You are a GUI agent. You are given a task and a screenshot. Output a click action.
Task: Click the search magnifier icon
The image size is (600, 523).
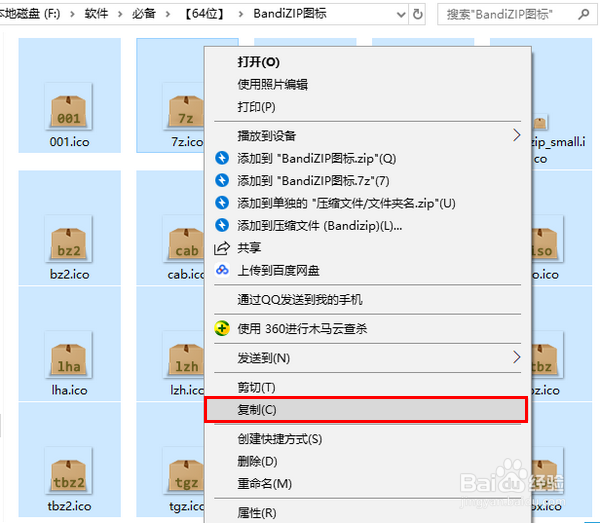584,15
